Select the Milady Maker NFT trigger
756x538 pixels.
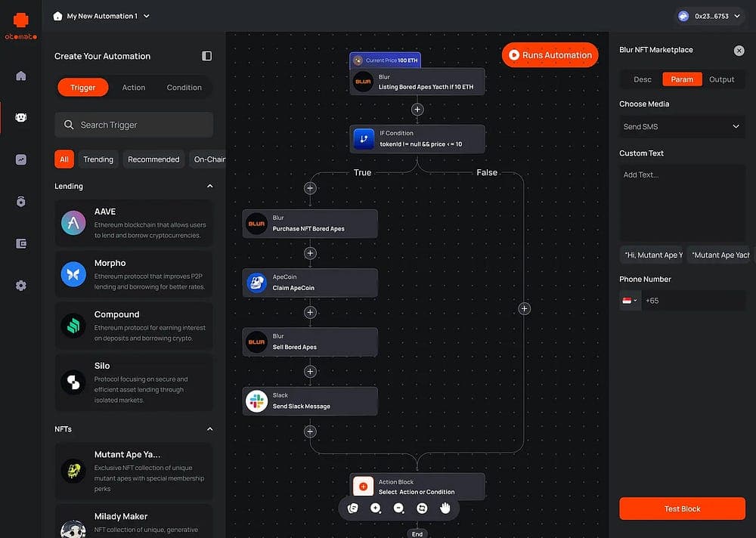[x=134, y=521]
